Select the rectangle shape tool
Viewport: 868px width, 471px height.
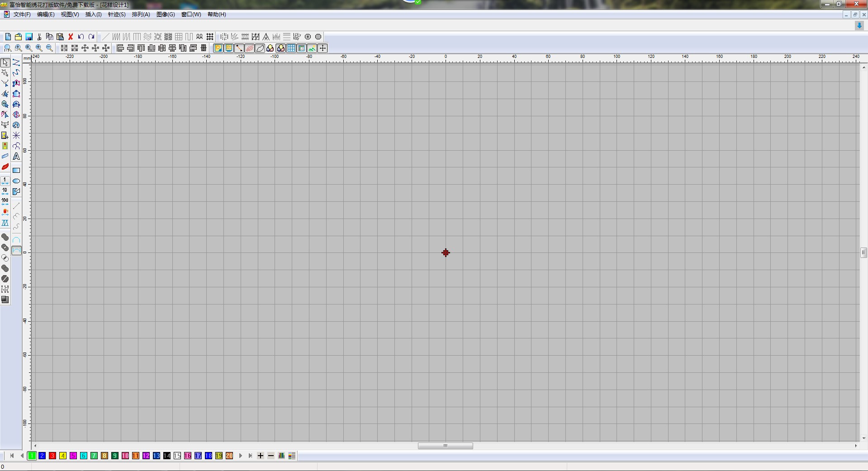coord(16,171)
